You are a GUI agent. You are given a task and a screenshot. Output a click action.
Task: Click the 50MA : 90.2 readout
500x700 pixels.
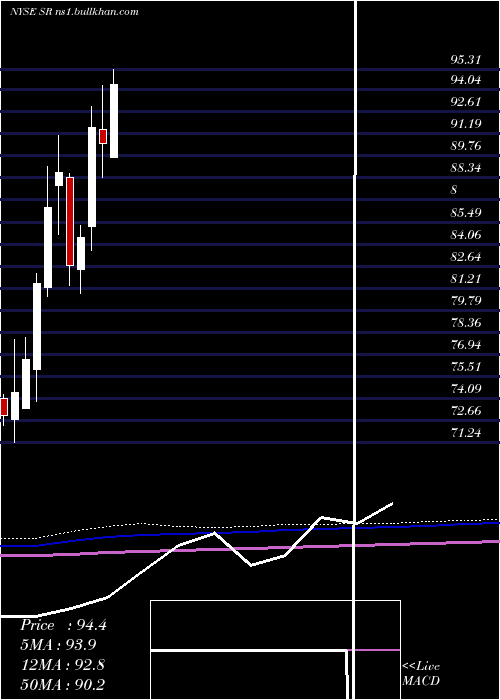[x=63, y=685]
